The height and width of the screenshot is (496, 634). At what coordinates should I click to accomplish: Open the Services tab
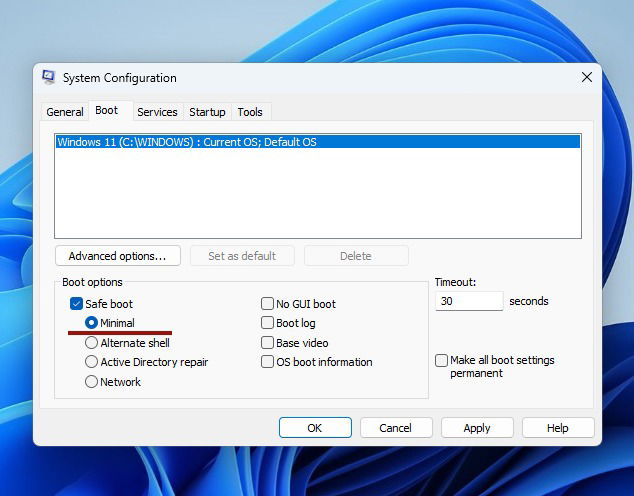click(157, 112)
